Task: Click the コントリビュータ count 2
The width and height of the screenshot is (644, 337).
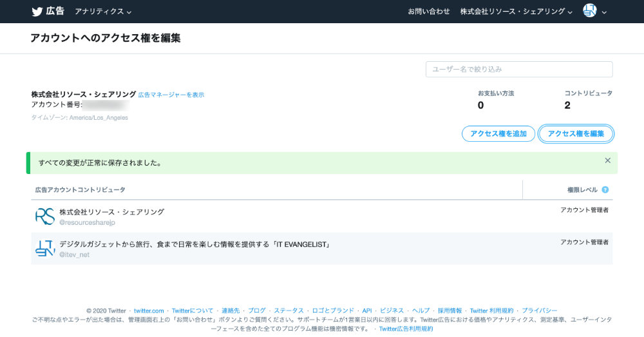Action: pyautogui.click(x=567, y=105)
